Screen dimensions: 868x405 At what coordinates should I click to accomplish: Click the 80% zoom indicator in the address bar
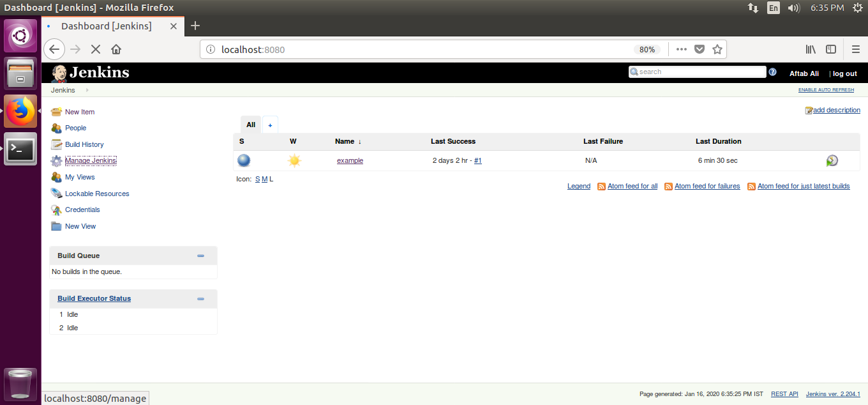(x=647, y=49)
